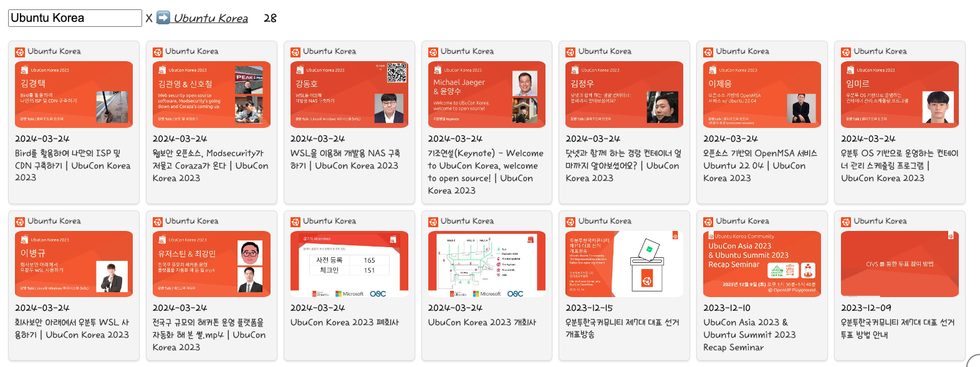
Task: Click Ubuntu logo icon on Bird CDN card
Action: (20, 52)
